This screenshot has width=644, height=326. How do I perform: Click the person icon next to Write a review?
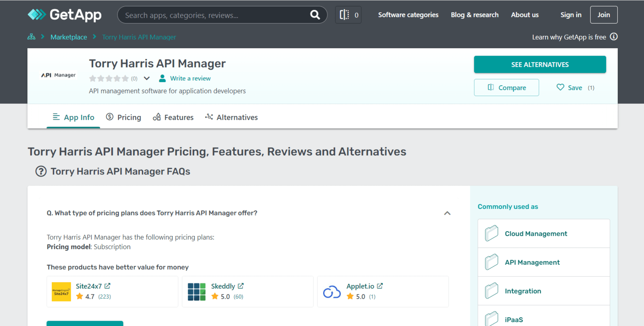(162, 78)
